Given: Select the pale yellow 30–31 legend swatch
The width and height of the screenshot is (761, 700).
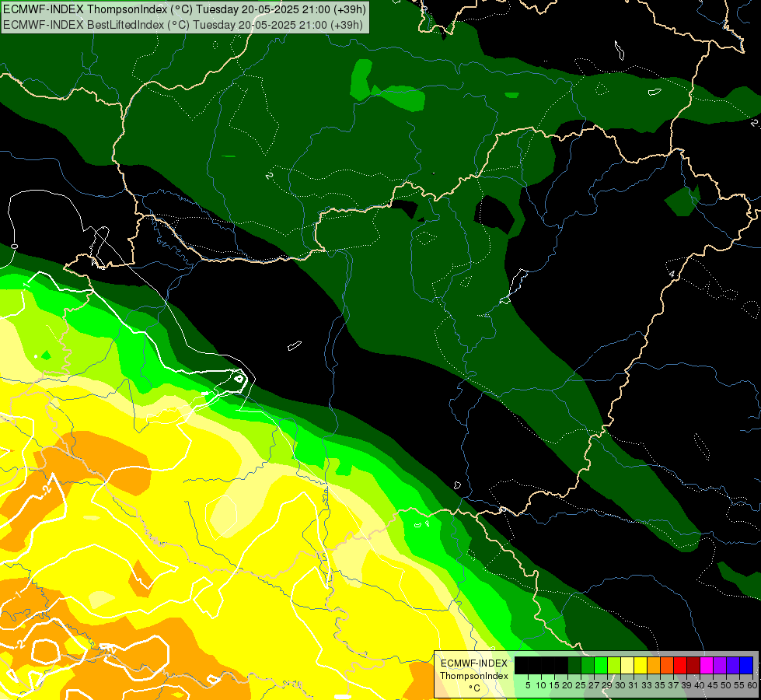Looking at the screenshot, I should [x=627, y=665].
